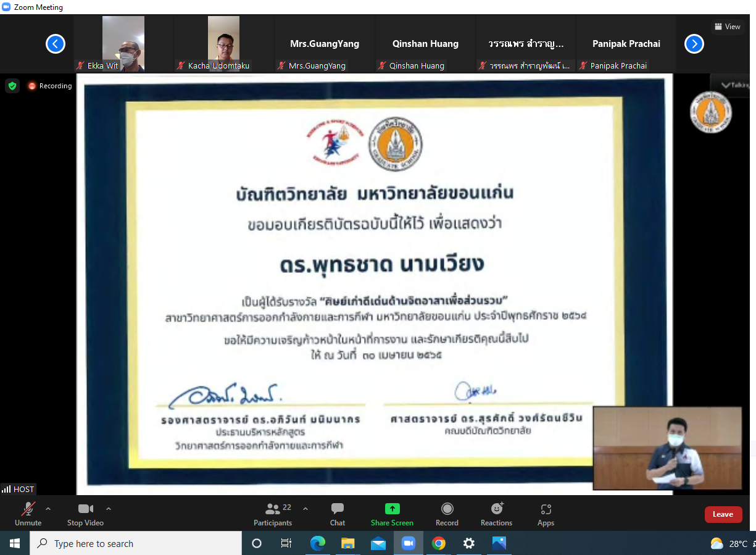Open the Apps panel
756x555 pixels.
click(x=546, y=514)
